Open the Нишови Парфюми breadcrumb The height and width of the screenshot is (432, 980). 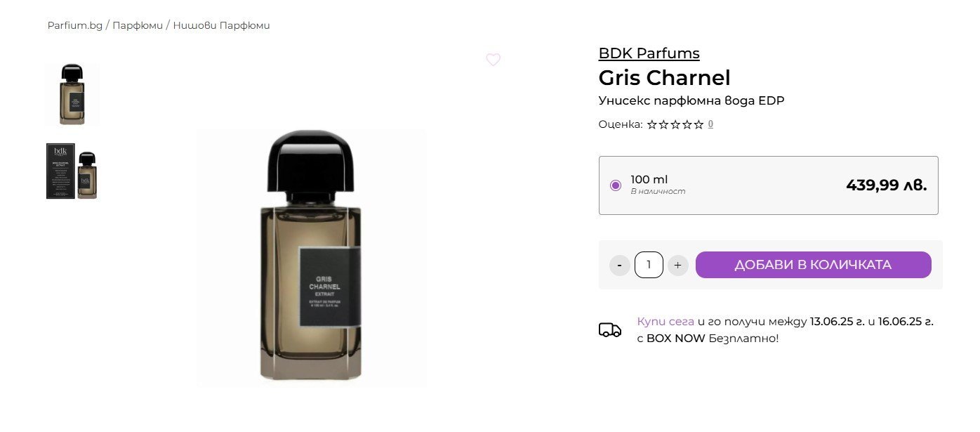(x=221, y=25)
